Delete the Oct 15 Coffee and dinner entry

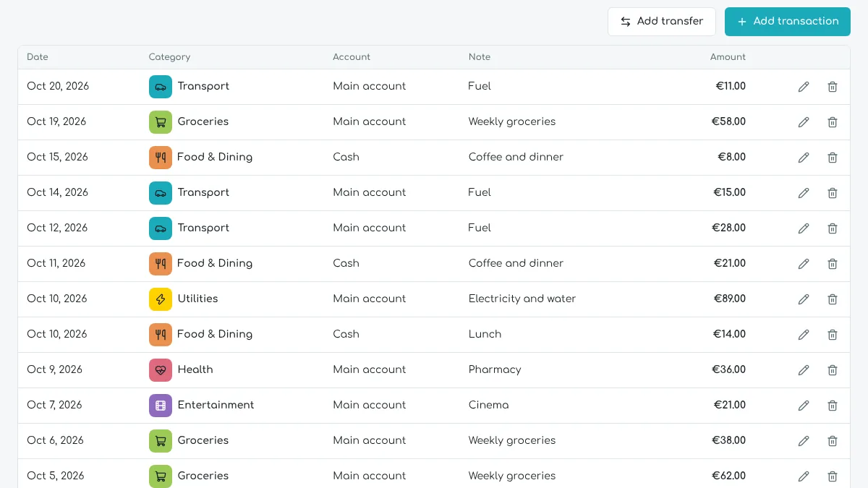click(833, 158)
